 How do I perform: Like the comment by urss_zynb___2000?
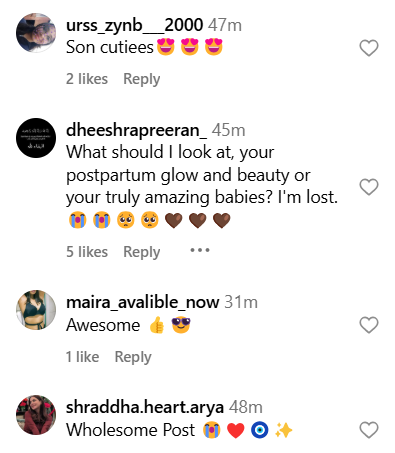[369, 48]
